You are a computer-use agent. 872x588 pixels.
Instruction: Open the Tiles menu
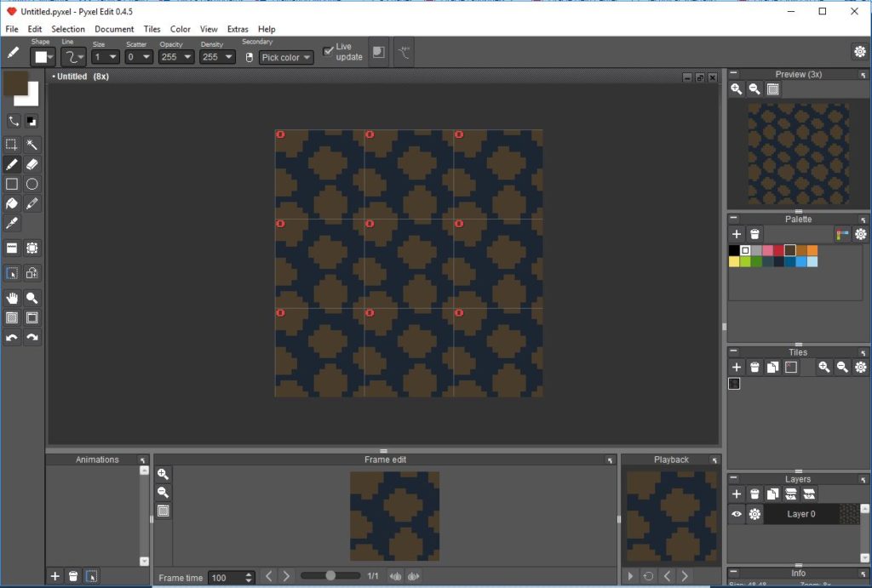pyautogui.click(x=152, y=28)
